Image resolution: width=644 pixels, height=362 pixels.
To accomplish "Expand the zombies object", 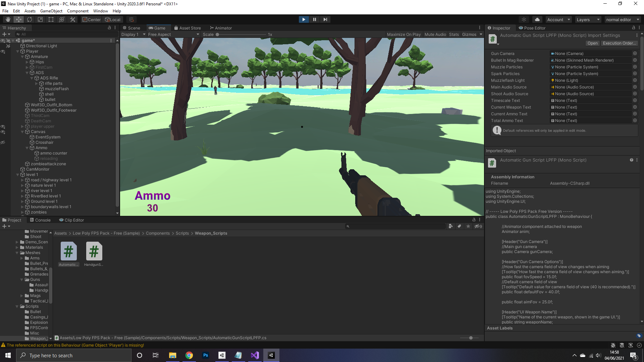I will click(22, 212).
